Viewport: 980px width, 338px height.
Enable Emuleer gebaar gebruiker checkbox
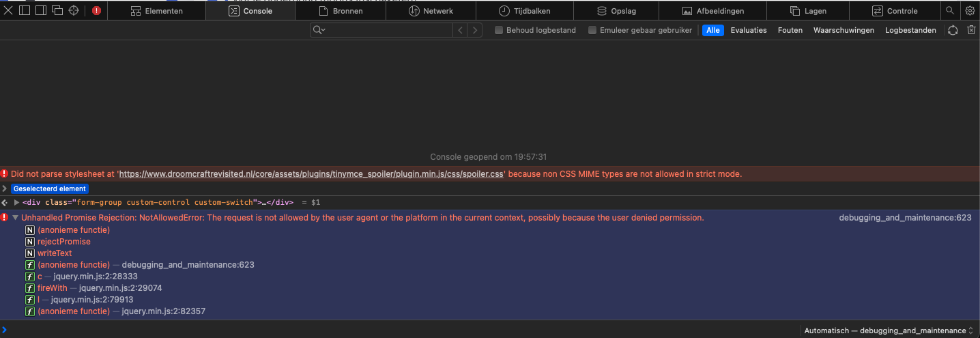click(592, 30)
